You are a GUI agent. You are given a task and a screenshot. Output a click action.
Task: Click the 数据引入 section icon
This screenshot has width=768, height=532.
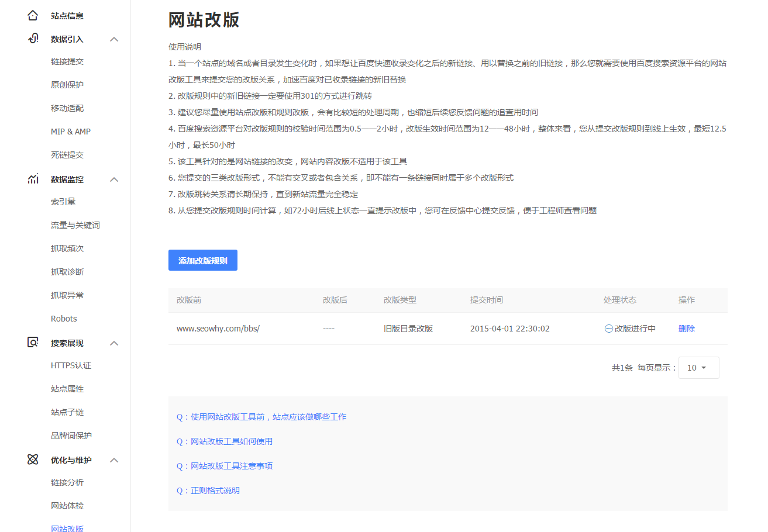click(32, 39)
